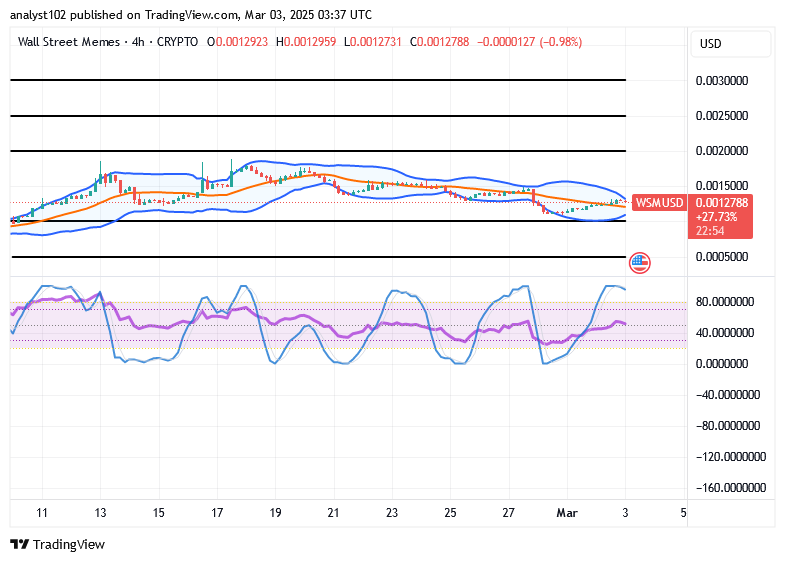Viewport: 785px width, 562px height.
Task: Click the 0.0015000 price axis label
Action: coord(722,186)
